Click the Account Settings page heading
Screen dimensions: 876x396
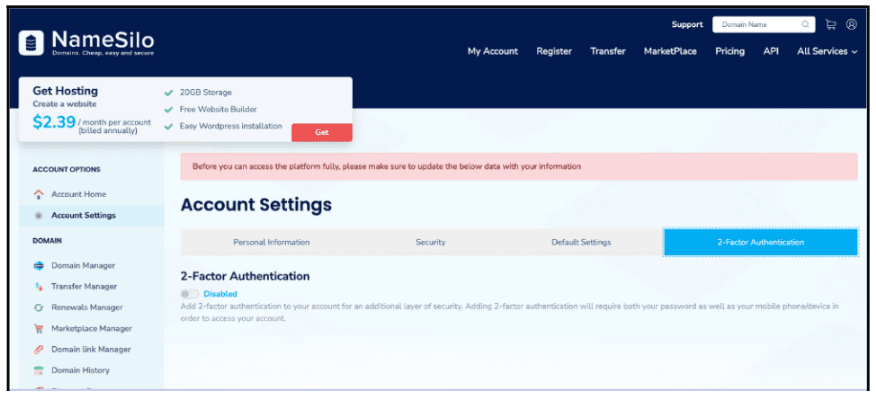(256, 205)
